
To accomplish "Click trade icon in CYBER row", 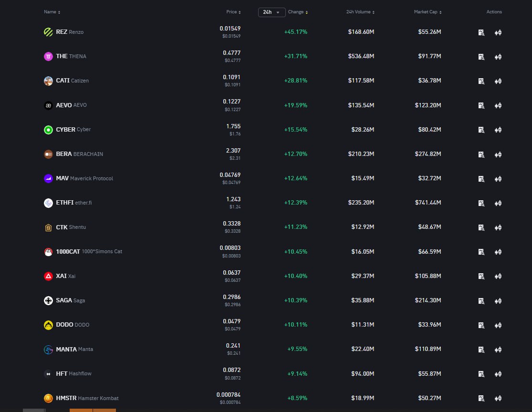I will [x=498, y=130].
